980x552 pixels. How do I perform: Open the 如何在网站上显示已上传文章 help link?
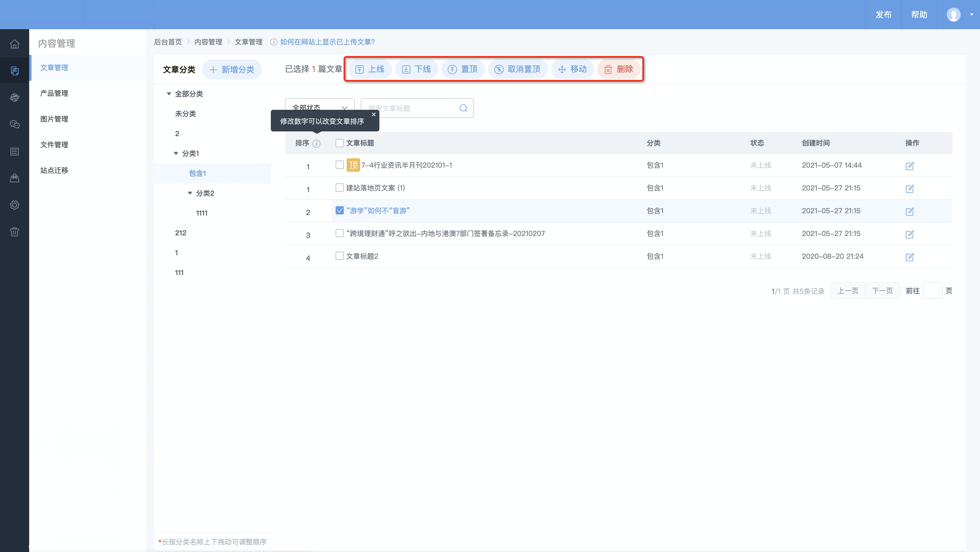(x=327, y=42)
